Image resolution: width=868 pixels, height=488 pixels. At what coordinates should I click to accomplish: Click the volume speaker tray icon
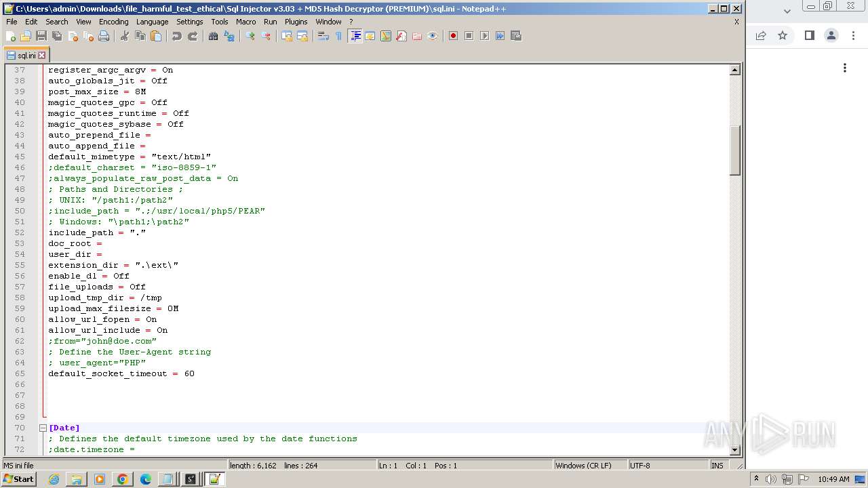point(772,479)
